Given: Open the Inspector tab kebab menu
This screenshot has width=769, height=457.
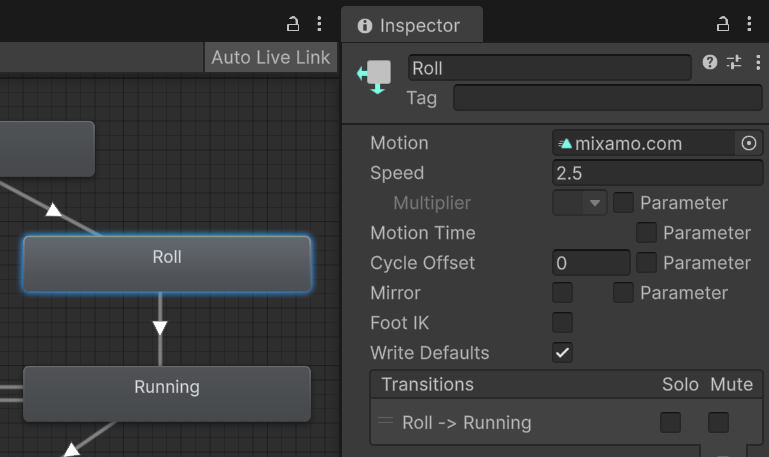Looking at the screenshot, I should [749, 24].
